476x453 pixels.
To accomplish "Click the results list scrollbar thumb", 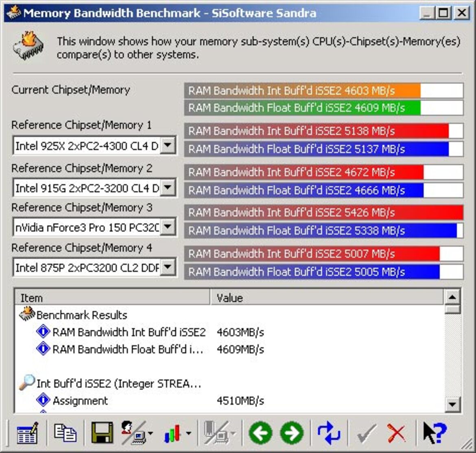I will (452, 309).
